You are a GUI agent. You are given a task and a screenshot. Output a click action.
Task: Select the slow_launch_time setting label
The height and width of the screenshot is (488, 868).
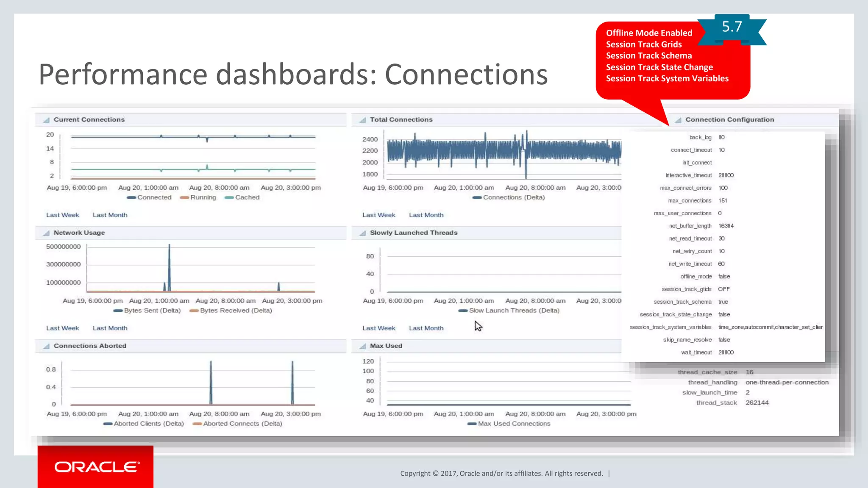click(x=710, y=393)
